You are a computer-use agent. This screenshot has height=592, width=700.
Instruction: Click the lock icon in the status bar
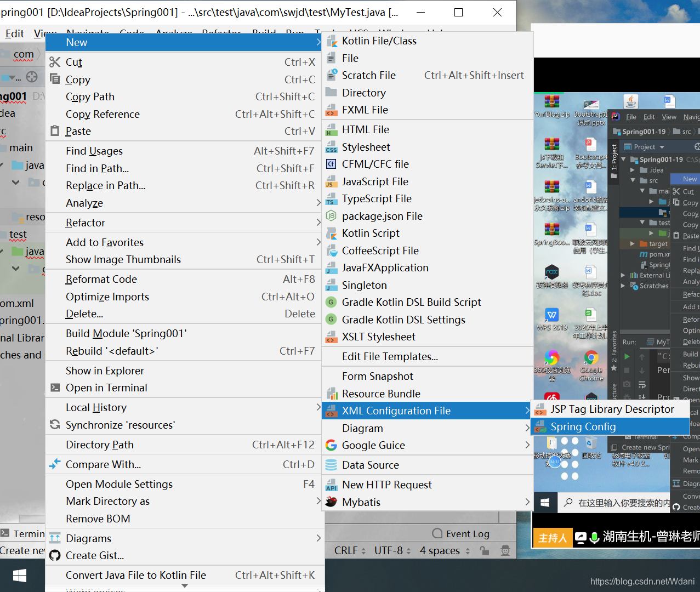[484, 550]
